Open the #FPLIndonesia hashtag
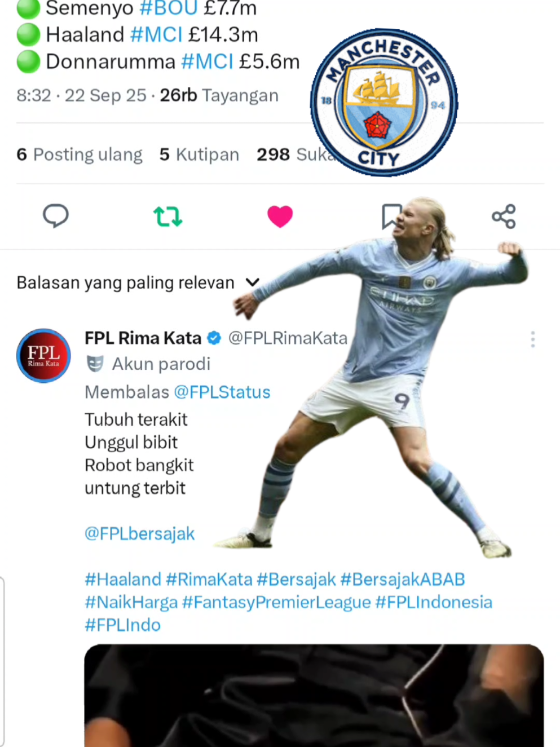This screenshot has height=747, width=560. pos(434,602)
